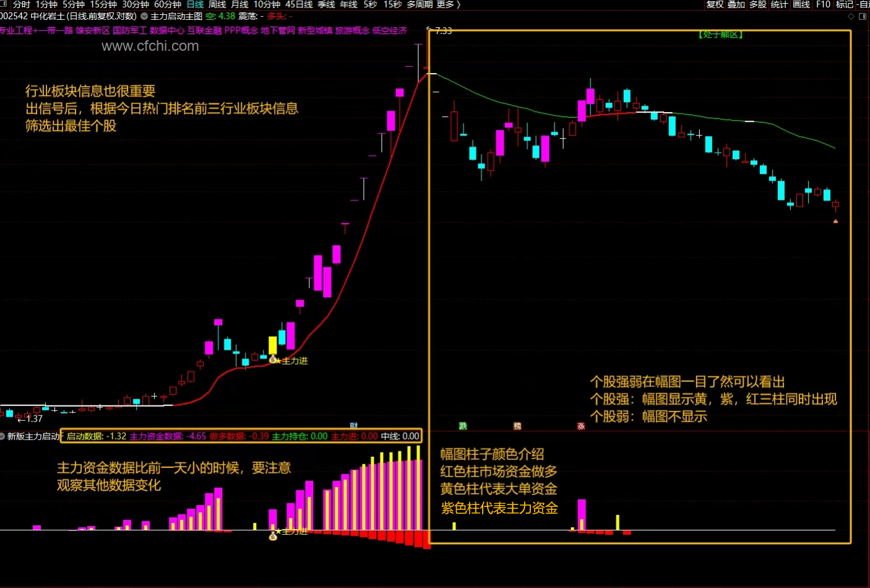
Task: Switch to 30分钟 period
Action: tap(136, 4)
